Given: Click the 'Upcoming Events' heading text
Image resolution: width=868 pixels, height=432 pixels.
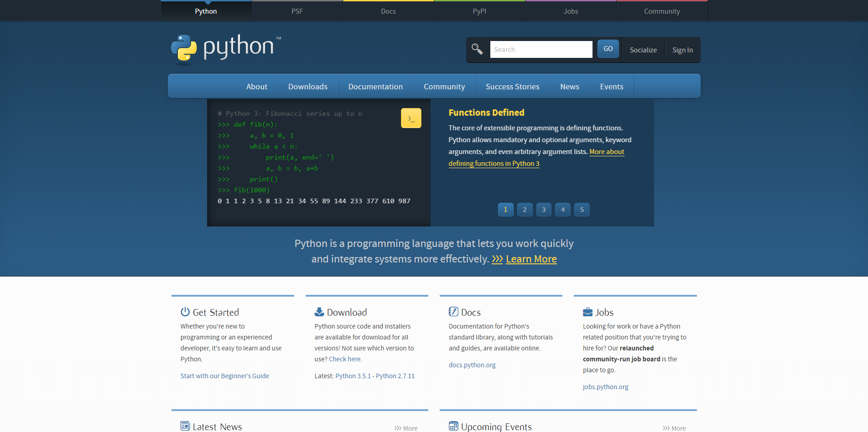Looking at the screenshot, I should (x=496, y=427).
